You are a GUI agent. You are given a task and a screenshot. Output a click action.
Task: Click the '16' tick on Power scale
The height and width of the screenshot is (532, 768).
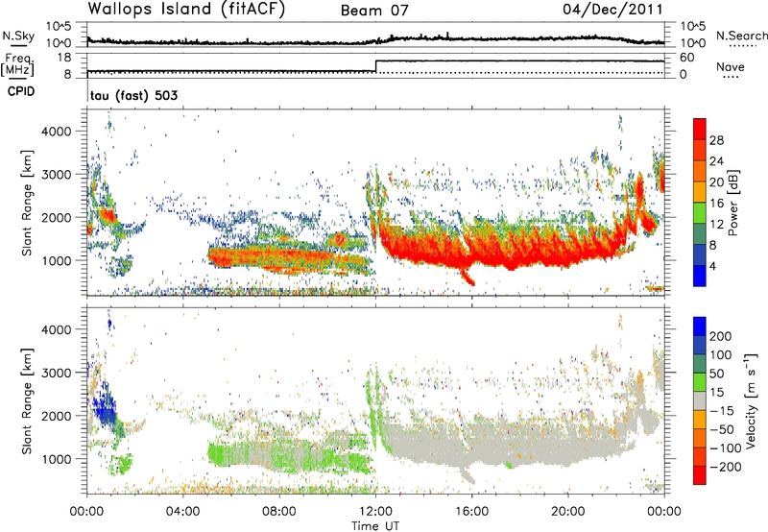[x=716, y=204]
